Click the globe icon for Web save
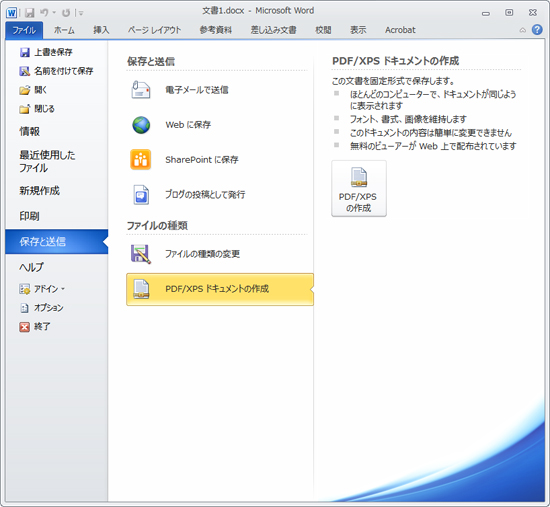 click(141, 125)
